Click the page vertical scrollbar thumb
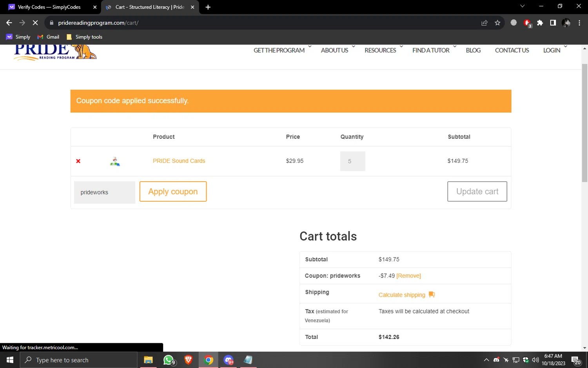 584,123
